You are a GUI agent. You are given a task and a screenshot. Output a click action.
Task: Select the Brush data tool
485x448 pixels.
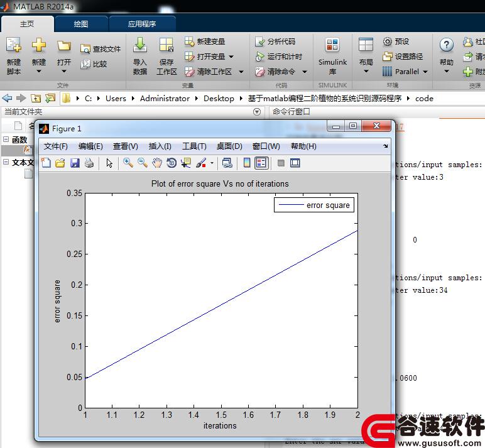[201, 163]
